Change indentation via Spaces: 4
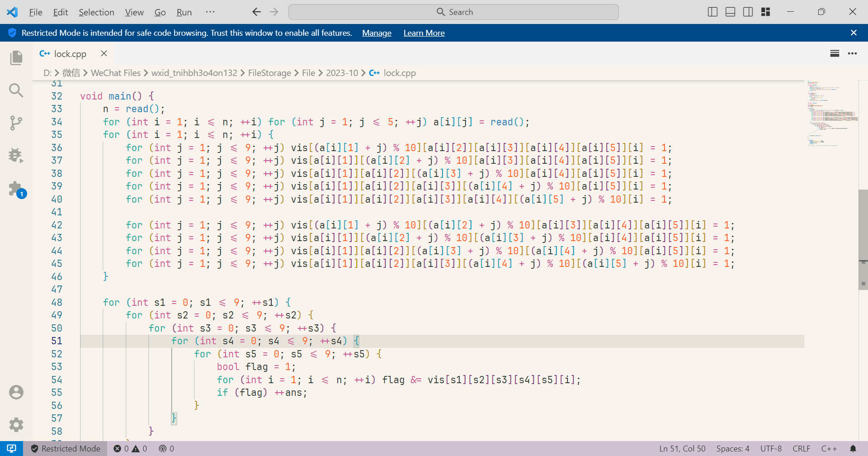868x456 pixels. coord(733,448)
